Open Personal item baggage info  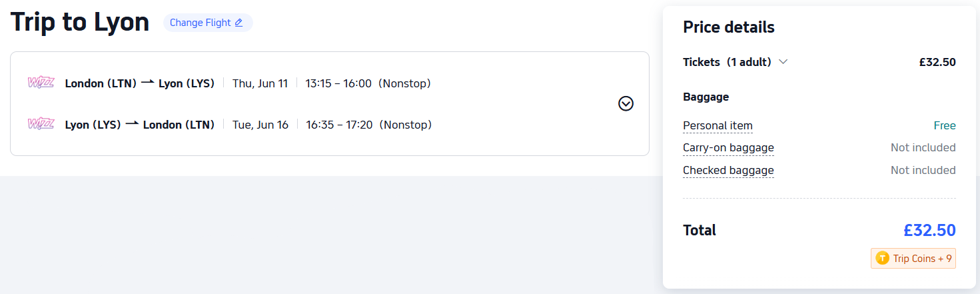tap(718, 125)
